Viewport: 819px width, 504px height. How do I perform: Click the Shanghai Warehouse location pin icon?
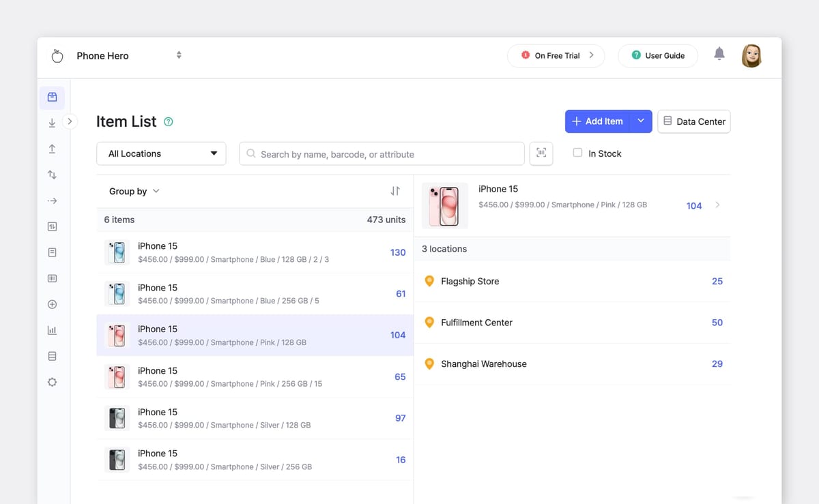[x=429, y=364]
